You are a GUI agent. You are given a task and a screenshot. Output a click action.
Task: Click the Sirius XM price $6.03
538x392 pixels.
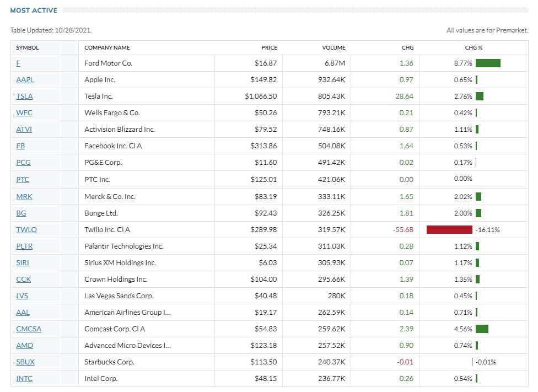click(x=268, y=262)
